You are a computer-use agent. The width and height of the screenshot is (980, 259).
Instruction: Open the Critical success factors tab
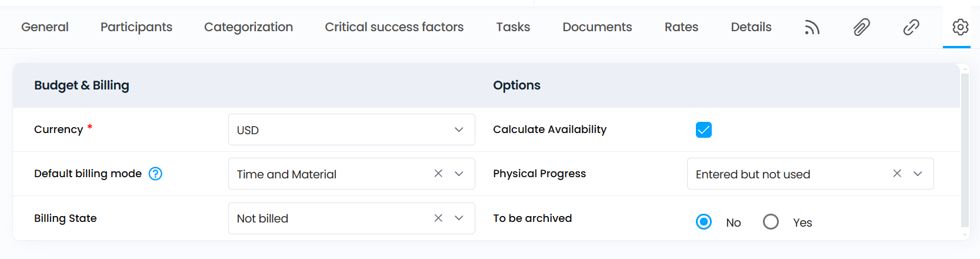pyautogui.click(x=394, y=27)
